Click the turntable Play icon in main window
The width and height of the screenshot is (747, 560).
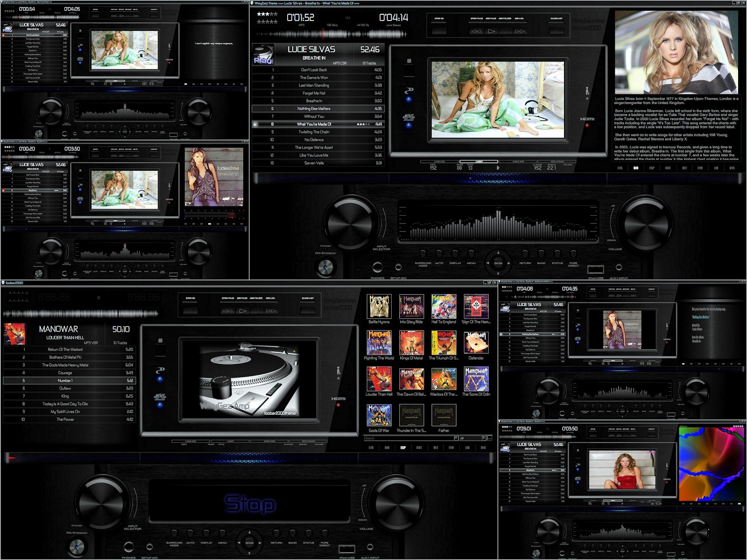263,55
